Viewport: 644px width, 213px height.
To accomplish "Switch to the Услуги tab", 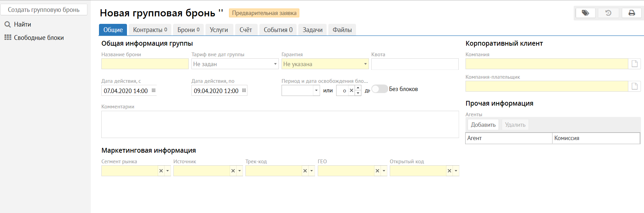I will (219, 30).
